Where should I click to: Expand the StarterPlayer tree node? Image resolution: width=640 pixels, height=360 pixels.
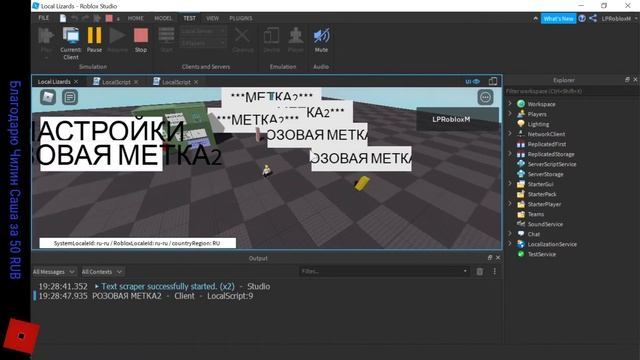point(510,204)
